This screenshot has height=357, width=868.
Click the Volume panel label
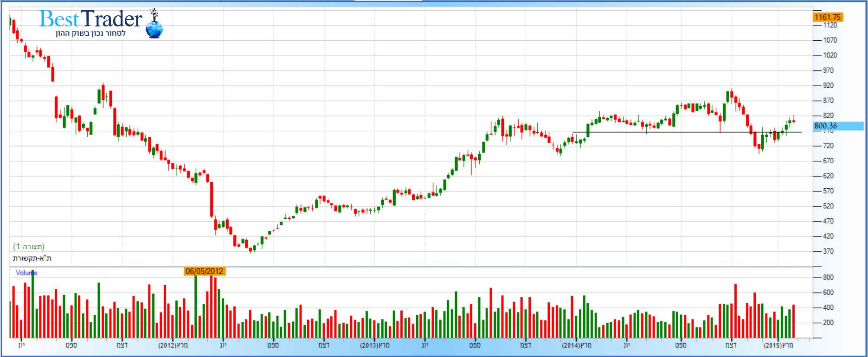[26, 273]
